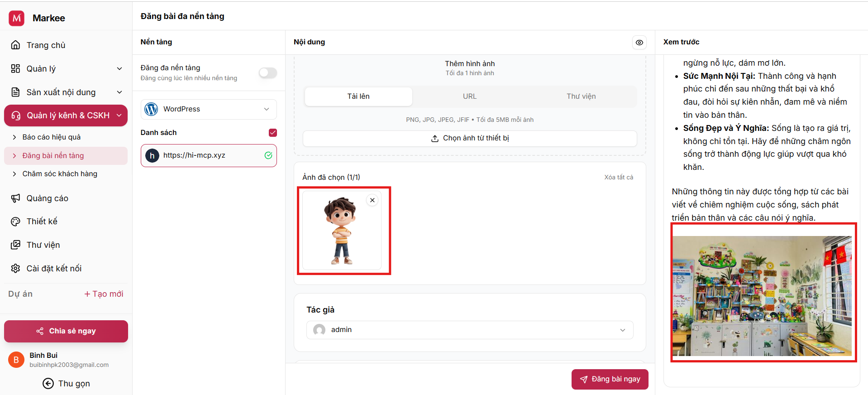Toggle the preview eye icon
Image resolution: width=868 pixels, height=395 pixels.
[x=639, y=43]
